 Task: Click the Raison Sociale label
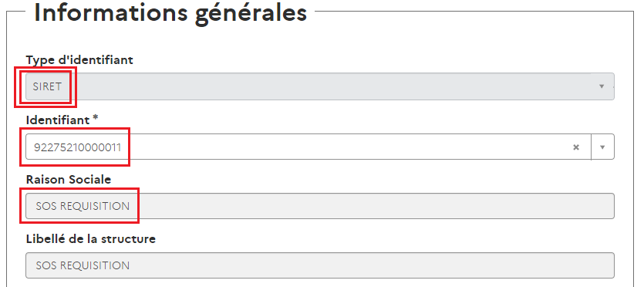point(69,180)
